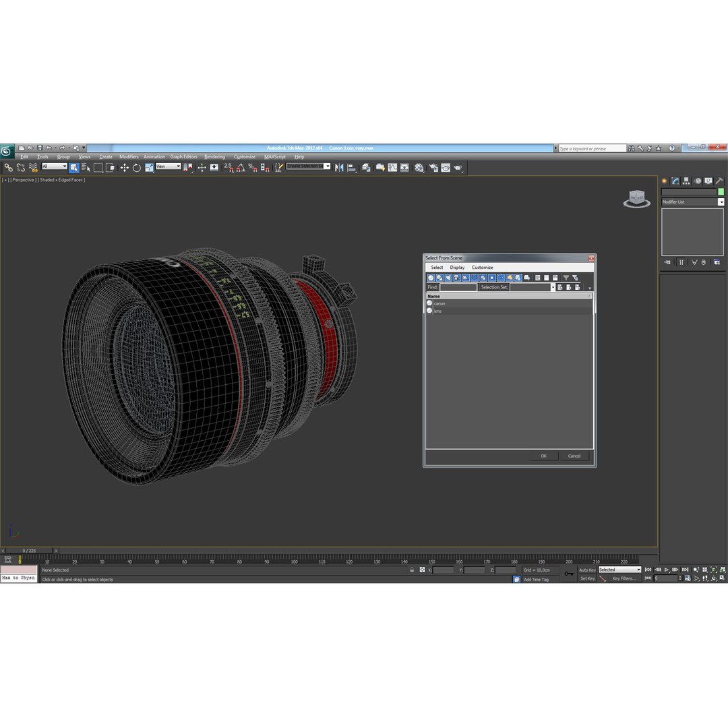Choose the Select and Rotate tool

point(136,168)
